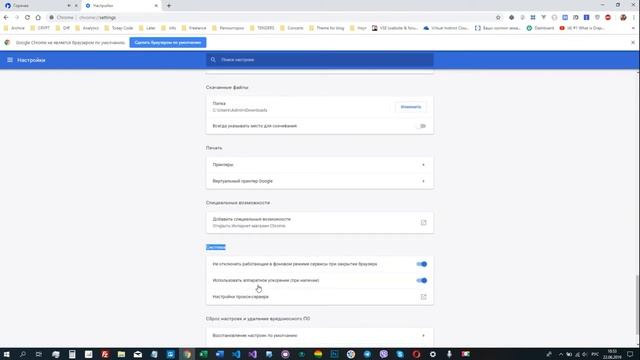Open the Analytics bookmarks folder
Screen dimensions: 640x360
pos(87,28)
